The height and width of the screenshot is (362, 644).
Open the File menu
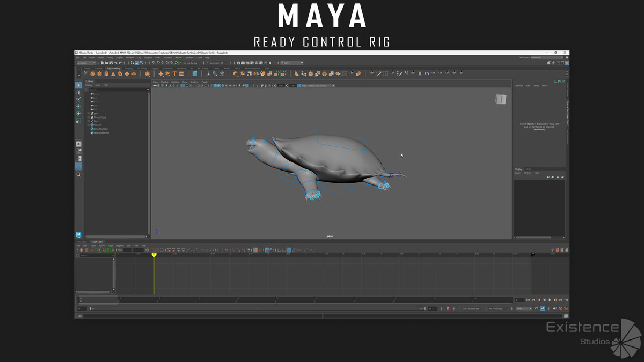pyautogui.click(x=78, y=58)
